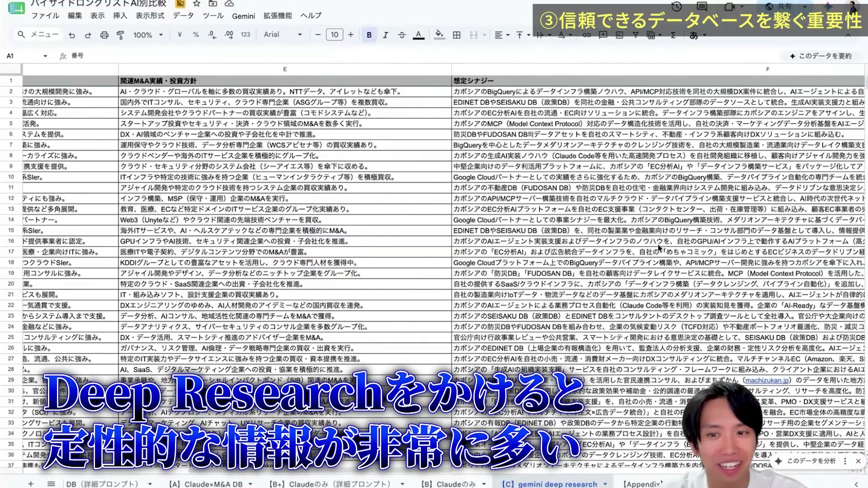Undo the last action

point(72,35)
